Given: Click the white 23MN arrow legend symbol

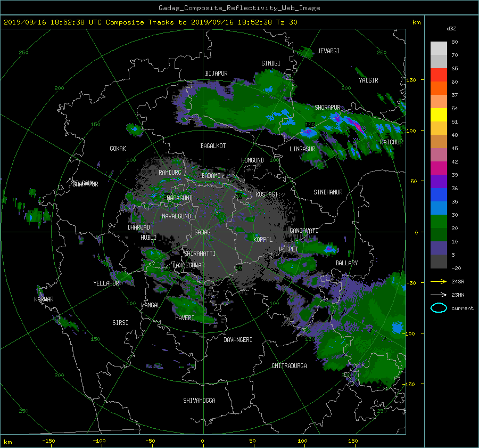Looking at the screenshot, I should 439,295.
